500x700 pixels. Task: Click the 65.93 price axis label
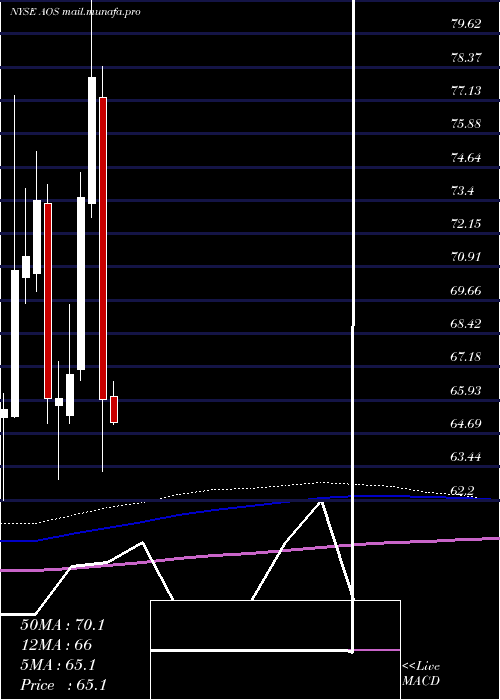(466, 391)
